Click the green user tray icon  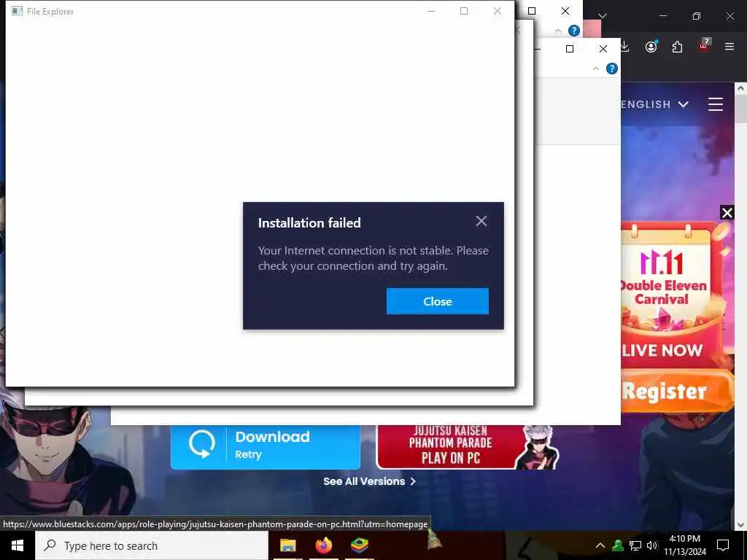(x=618, y=545)
